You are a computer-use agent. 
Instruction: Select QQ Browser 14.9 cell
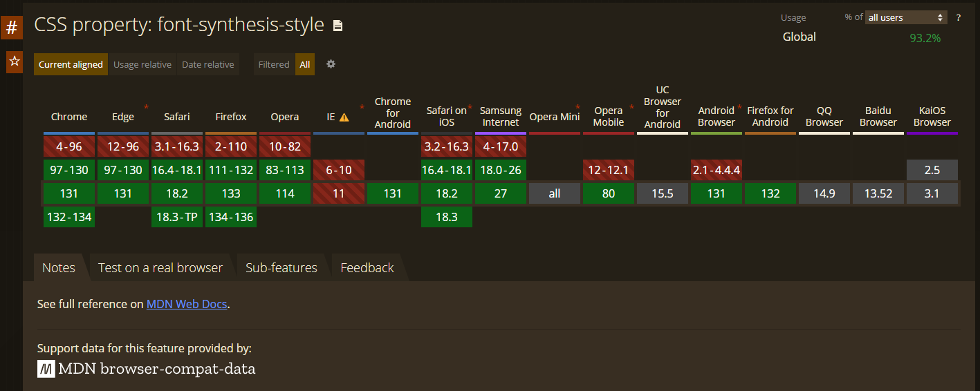(x=824, y=193)
